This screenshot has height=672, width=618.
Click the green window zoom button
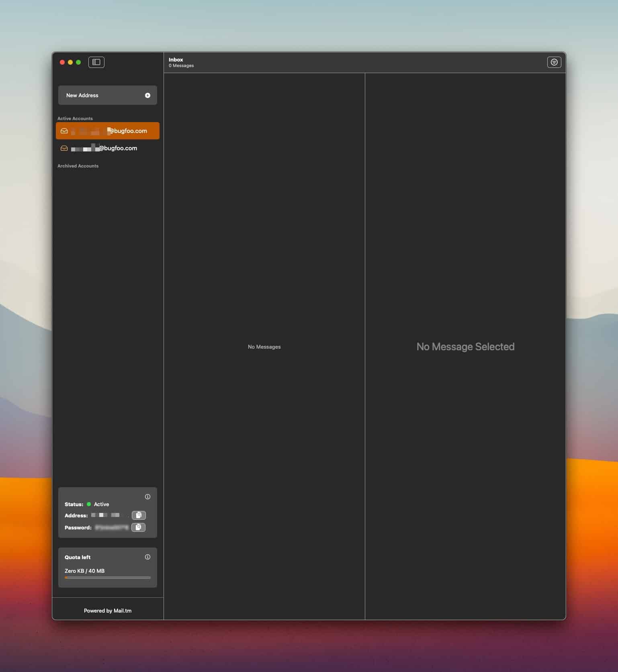78,62
